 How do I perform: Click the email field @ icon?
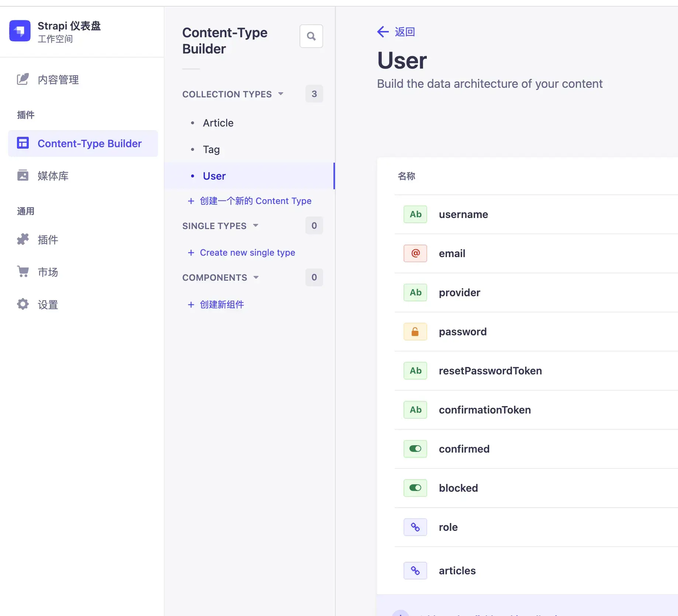(415, 253)
